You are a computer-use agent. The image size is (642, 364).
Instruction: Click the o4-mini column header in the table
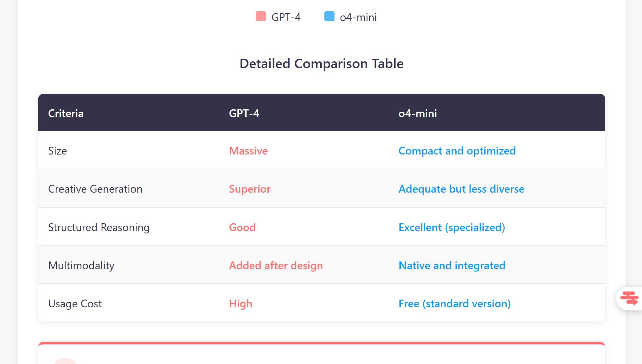pyautogui.click(x=418, y=113)
